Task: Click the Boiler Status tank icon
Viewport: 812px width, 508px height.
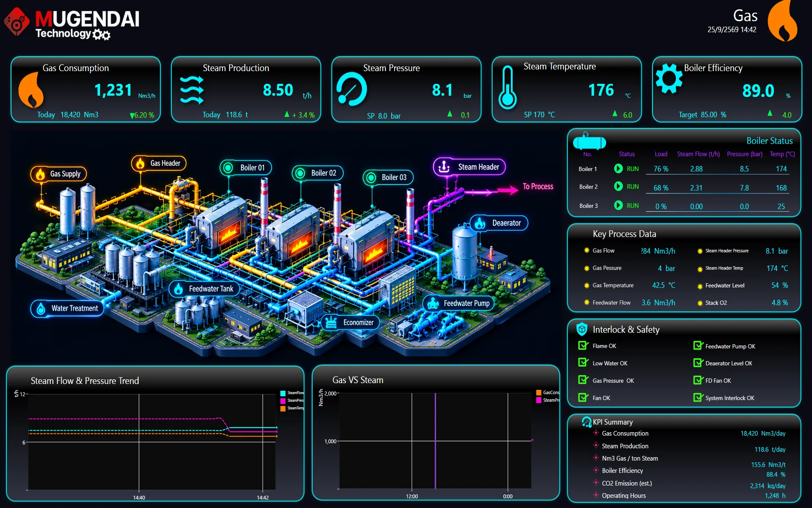Action: pyautogui.click(x=589, y=141)
